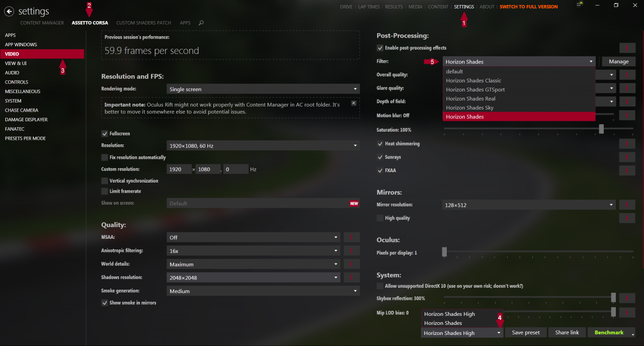This screenshot has width=644, height=346.
Task: Click the red marker button beside Shadows resolution
Action: point(351,278)
